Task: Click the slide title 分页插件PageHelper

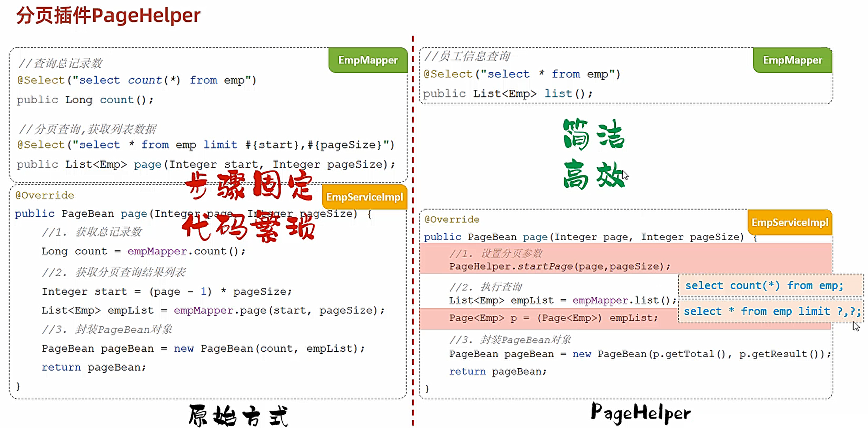Action: [108, 16]
